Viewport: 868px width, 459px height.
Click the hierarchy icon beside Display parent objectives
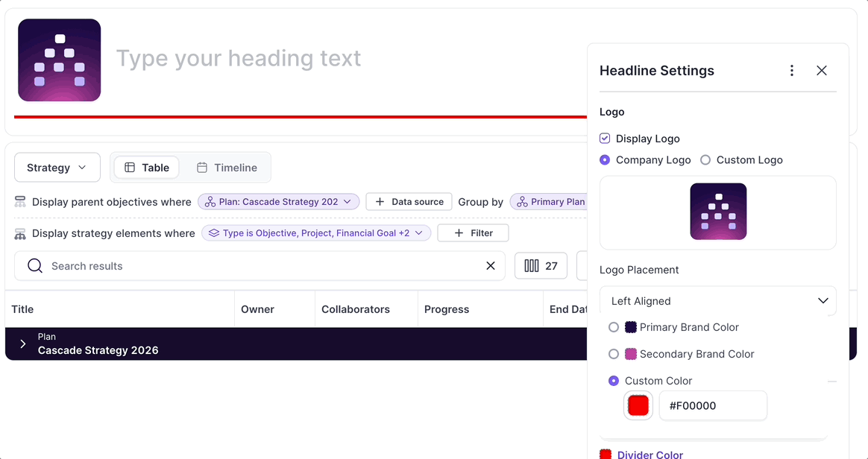pos(20,202)
